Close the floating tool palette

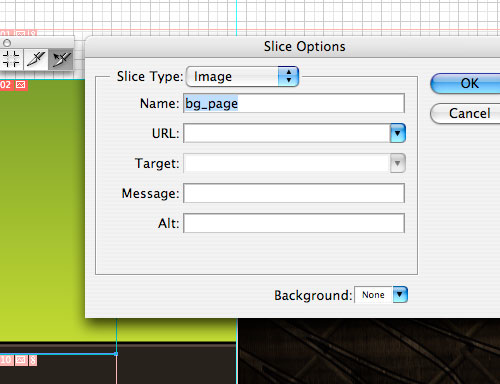click(7, 43)
